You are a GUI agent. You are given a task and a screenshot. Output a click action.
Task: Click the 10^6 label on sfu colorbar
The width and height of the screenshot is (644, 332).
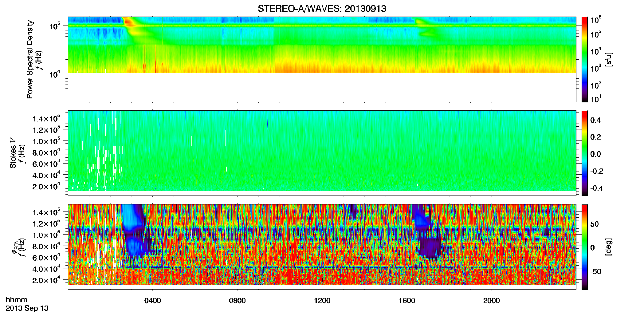coord(595,20)
